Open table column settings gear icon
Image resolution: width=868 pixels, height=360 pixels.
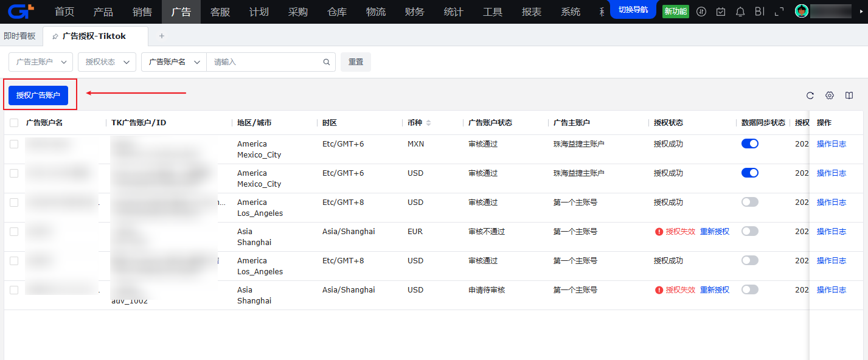click(x=830, y=95)
